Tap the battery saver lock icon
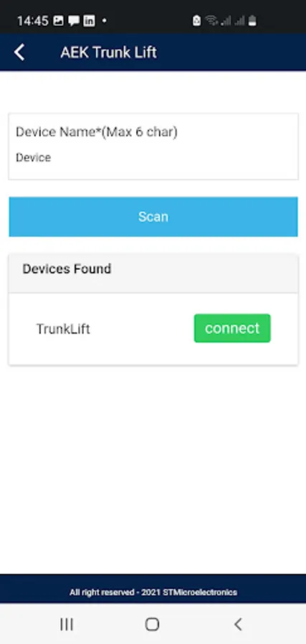 click(x=196, y=21)
